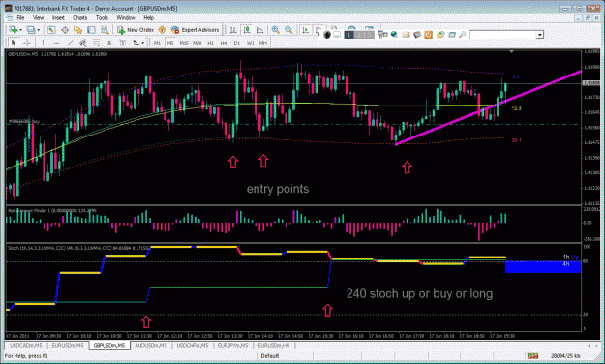Click the Default profile status field

(270, 356)
